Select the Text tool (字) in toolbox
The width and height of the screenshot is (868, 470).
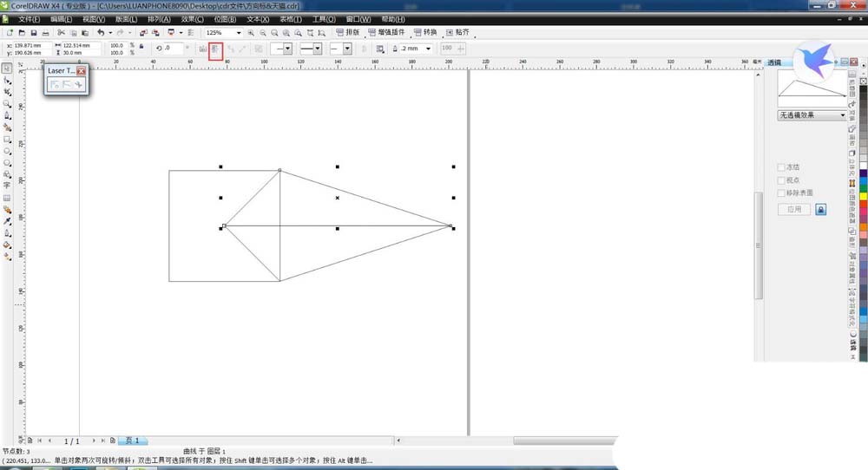coord(7,186)
